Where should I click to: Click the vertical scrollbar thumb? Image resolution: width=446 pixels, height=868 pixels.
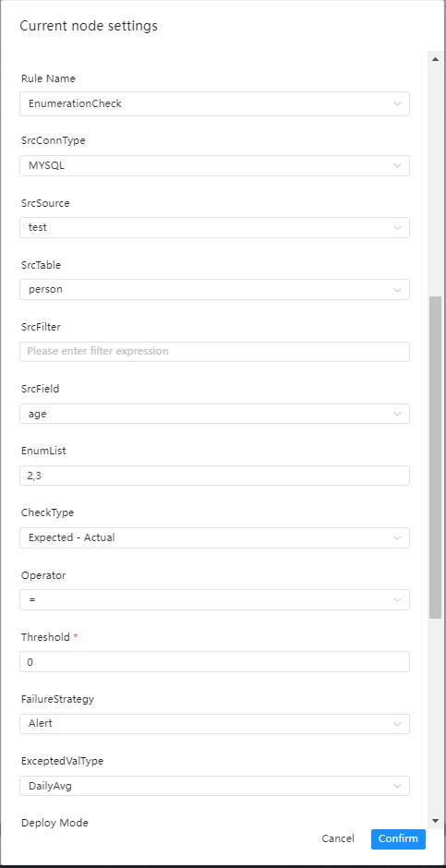tap(436, 457)
